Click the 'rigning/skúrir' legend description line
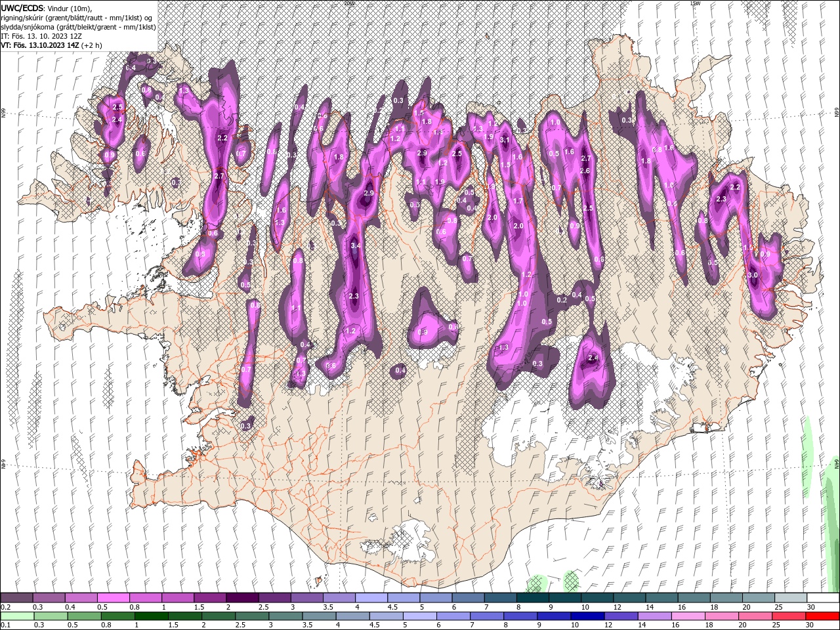Viewport: 840px width, 630px height. 77,18
